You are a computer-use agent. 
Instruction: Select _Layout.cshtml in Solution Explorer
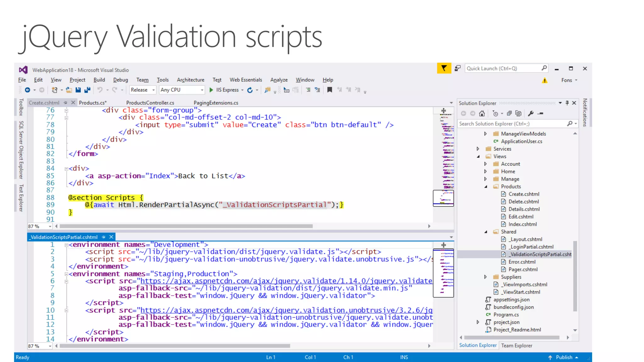[526, 239]
